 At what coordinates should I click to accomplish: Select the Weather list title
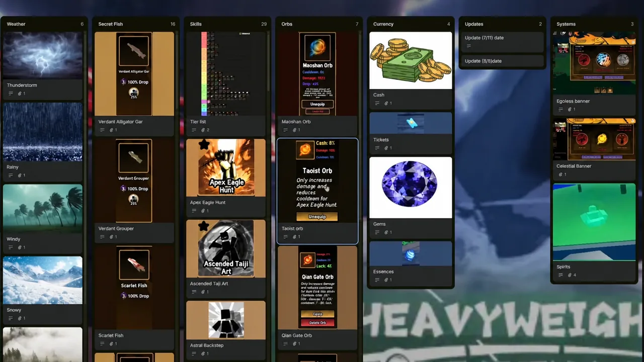click(16, 24)
